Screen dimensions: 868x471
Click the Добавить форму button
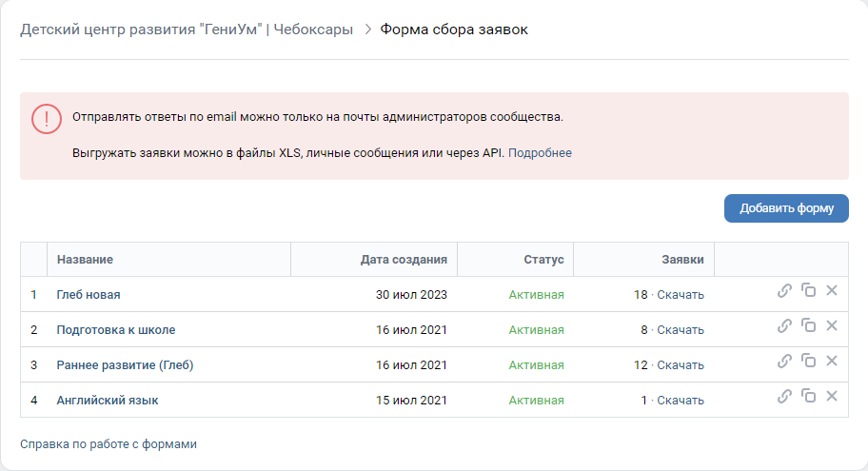pyautogui.click(x=786, y=208)
